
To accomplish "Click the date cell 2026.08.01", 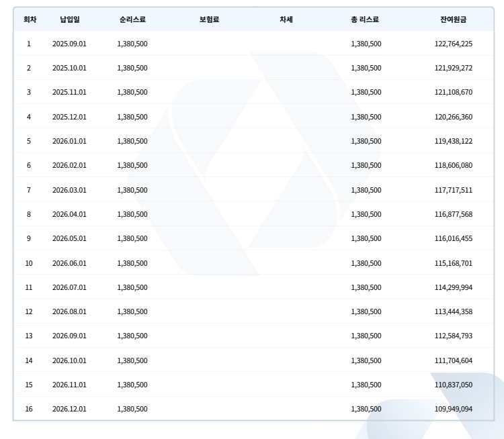I will coord(69,311).
